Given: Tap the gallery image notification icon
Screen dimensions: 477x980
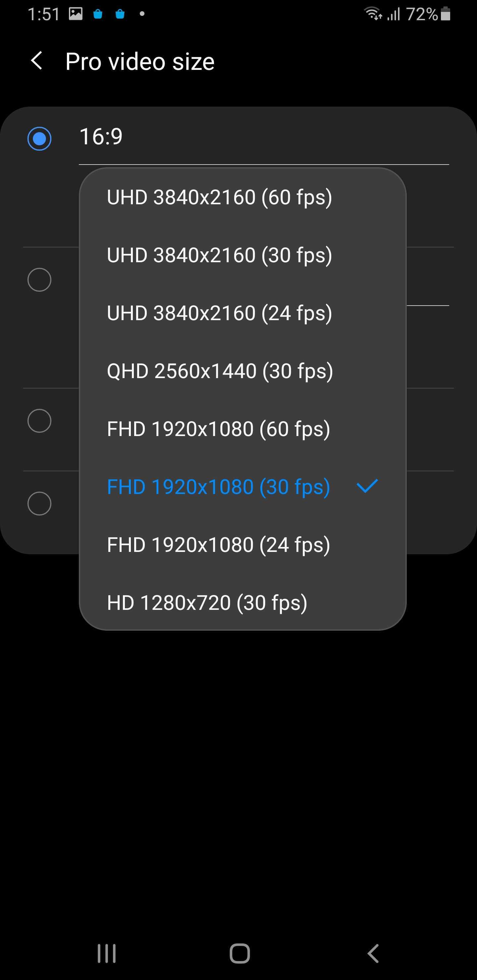Looking at the screenshot, I should [x=76, y=14].
